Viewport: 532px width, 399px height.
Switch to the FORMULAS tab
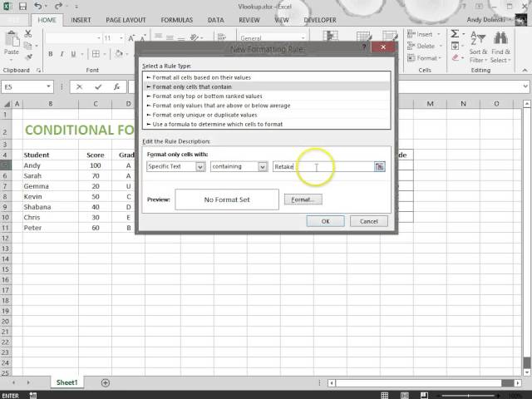pyautogui.click(x=177, y=20)
